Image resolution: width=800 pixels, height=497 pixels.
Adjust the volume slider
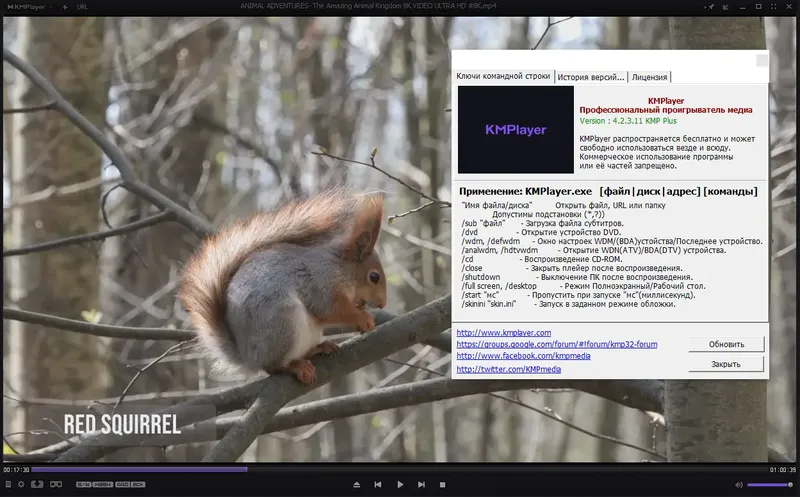tap(770, 485)
